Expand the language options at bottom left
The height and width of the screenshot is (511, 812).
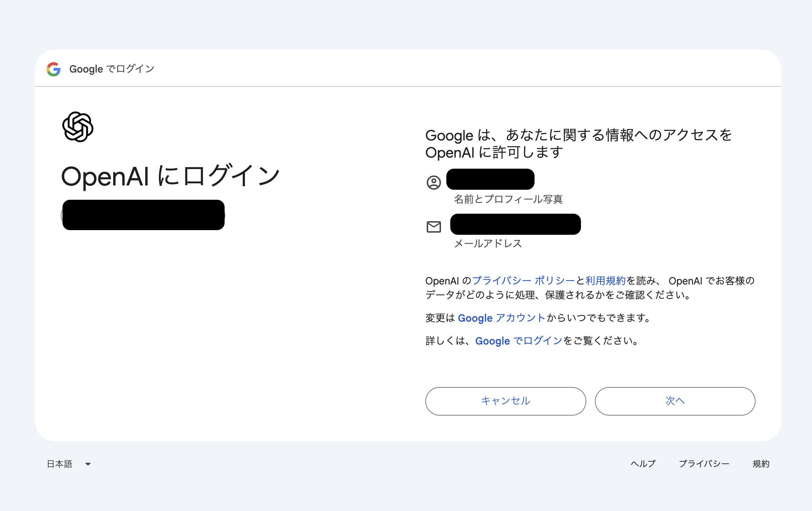70,463
